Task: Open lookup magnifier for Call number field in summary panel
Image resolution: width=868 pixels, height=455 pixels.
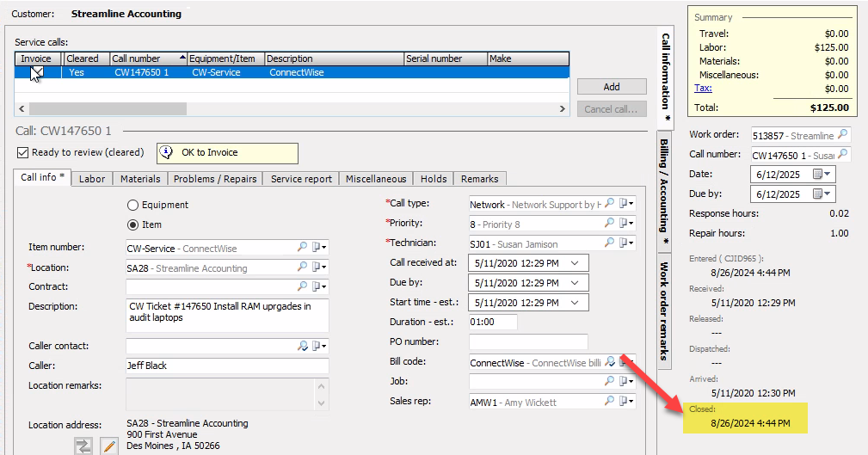Action: click(842, 155)
